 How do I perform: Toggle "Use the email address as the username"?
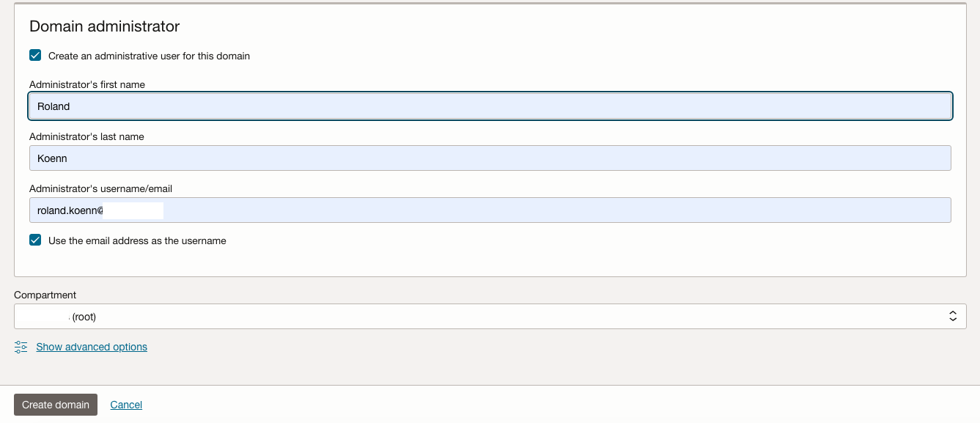pyautogui.click(x=35, y=240)
